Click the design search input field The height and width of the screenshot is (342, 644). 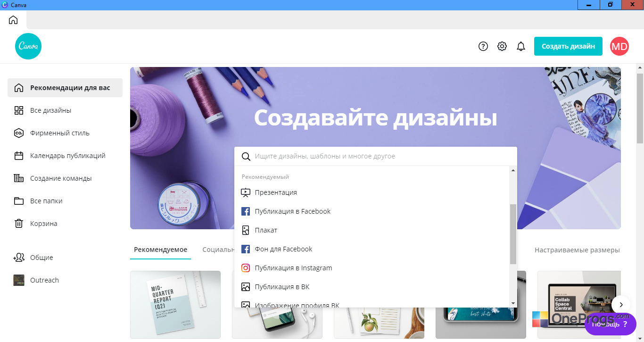pyautogui.click(x=376, y=156)
